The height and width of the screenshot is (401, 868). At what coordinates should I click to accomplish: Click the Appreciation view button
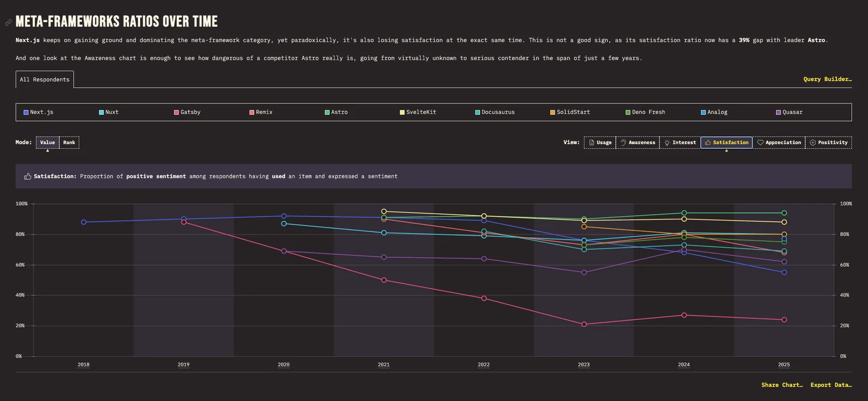point(779,143)
